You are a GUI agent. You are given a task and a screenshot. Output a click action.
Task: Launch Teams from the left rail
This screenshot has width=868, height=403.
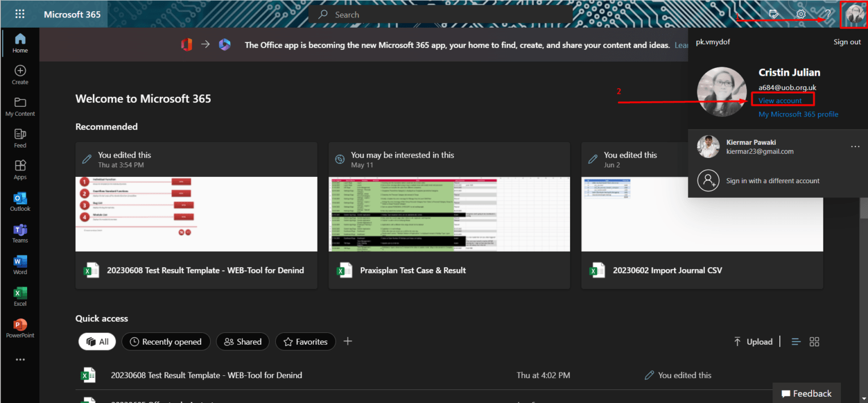[20, 233]
